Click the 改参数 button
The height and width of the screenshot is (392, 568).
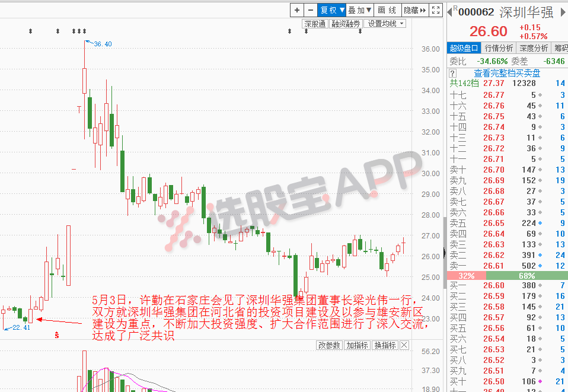coord(329,345)
